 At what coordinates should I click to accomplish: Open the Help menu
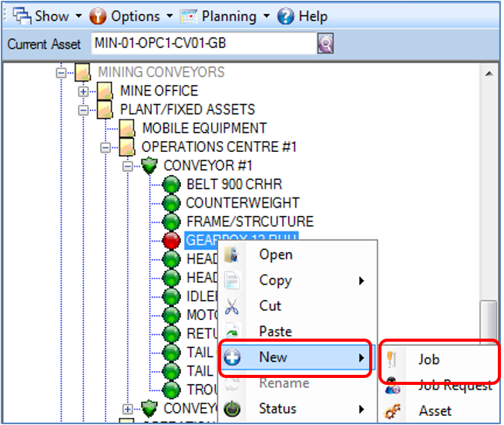(x=302, y=16)
